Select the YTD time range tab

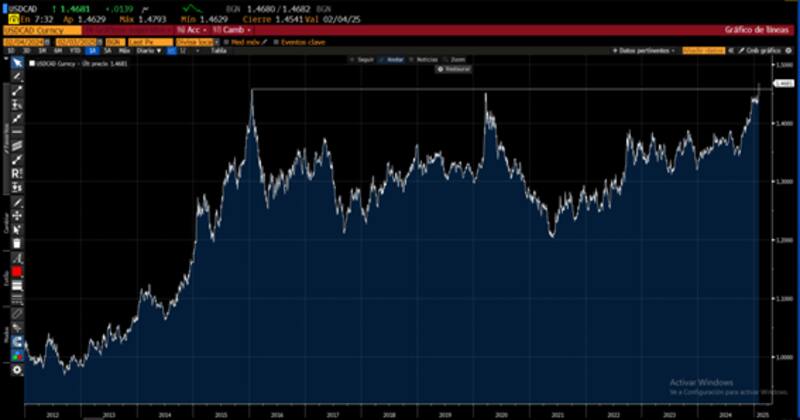76,49
